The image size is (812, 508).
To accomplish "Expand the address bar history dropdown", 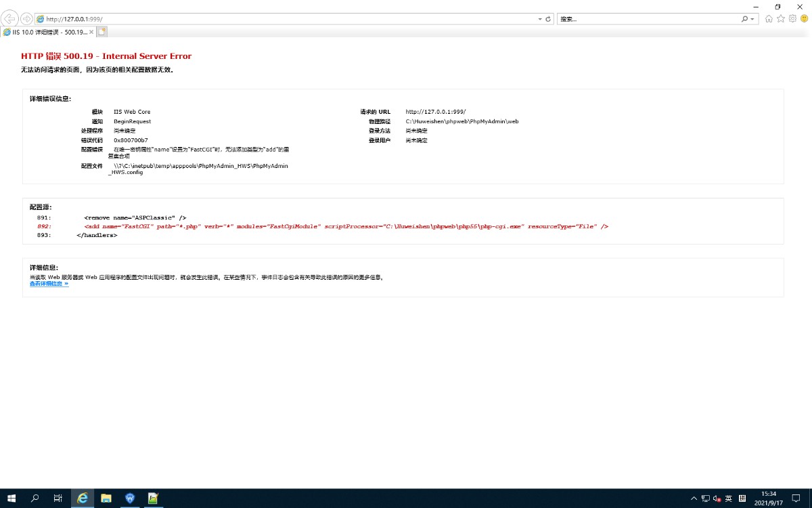I will 540,19.
